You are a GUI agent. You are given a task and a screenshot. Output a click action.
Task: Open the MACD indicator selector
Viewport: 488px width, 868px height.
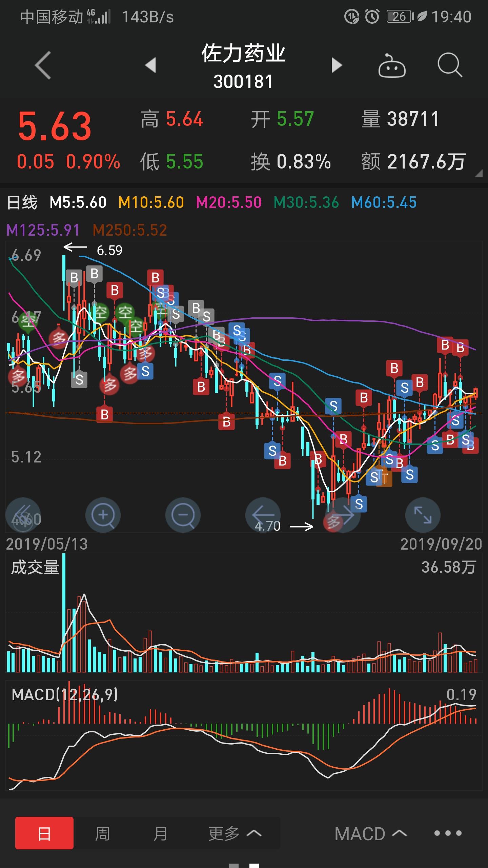tap(371, 833)
